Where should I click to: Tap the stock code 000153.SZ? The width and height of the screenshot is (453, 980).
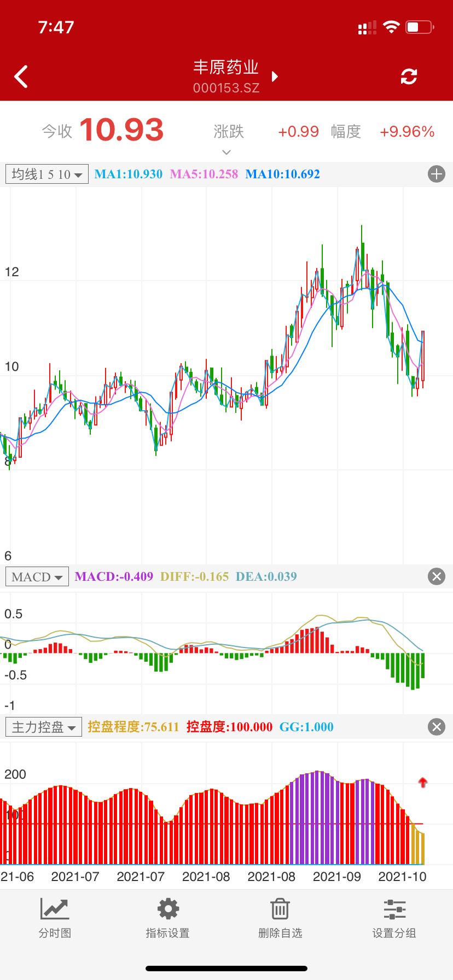[226, 88]
